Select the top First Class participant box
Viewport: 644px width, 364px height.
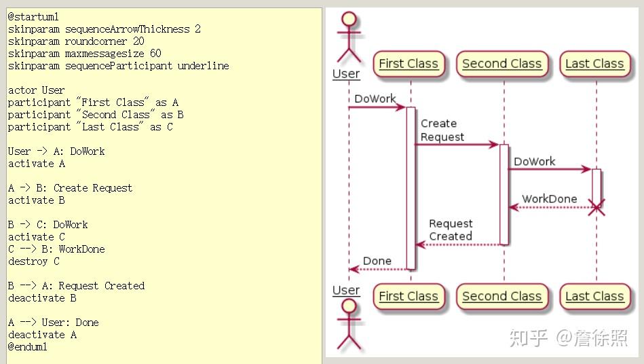point(409,64)
